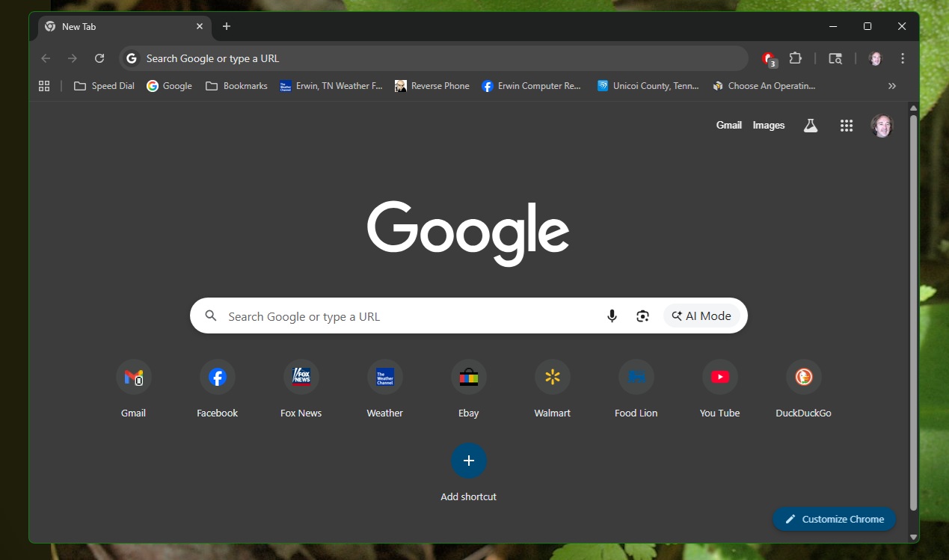The image size is (949, 560).
Task: Open the Chrome three-dot menu
Action: pos(903,58)
